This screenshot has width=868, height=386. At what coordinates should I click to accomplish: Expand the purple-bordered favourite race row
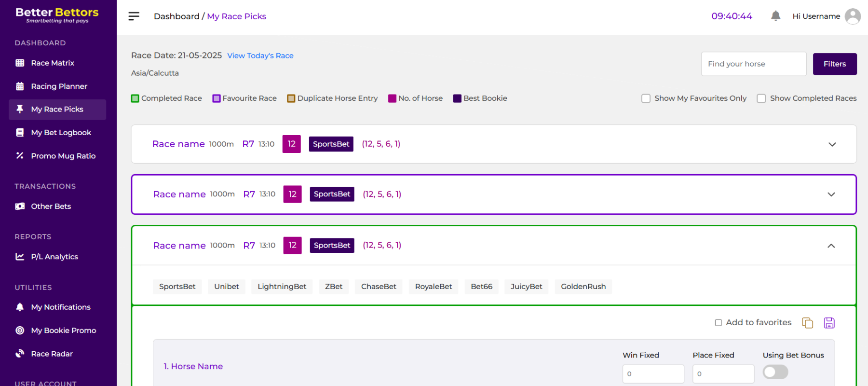(x=831, y=194)
